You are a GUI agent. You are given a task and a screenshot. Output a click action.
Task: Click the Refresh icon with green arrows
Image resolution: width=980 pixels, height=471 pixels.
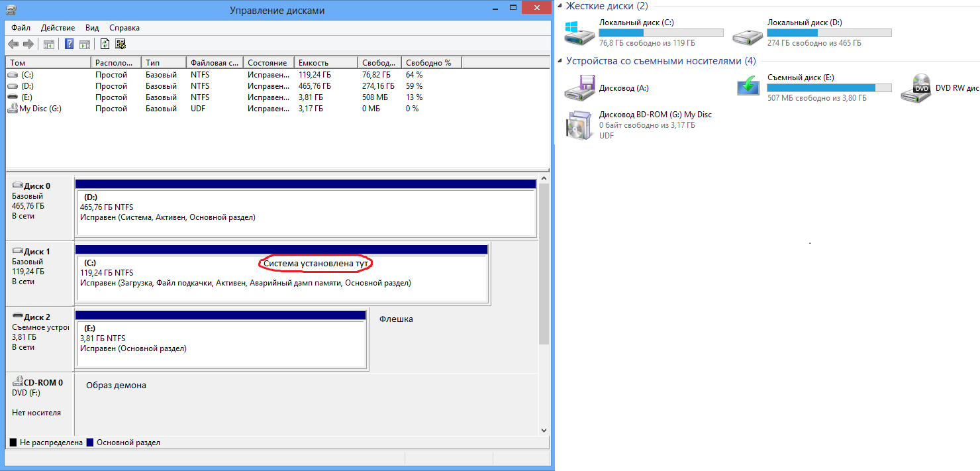[105, 44]
